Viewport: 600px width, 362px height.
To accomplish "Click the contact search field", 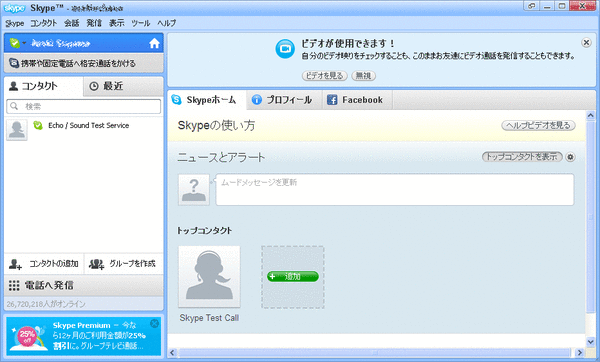I will 84,106.
